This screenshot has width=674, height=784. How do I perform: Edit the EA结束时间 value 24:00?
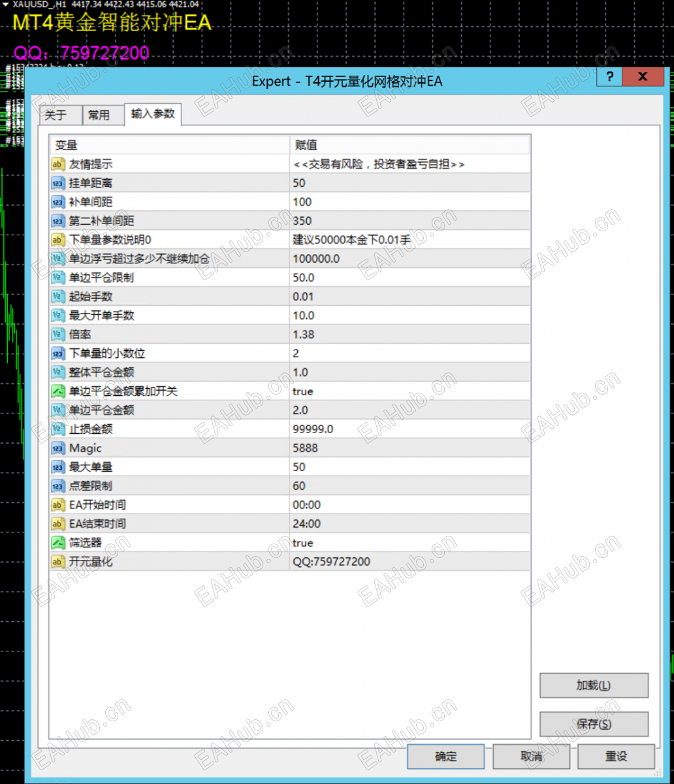click(x=409, y=524)
